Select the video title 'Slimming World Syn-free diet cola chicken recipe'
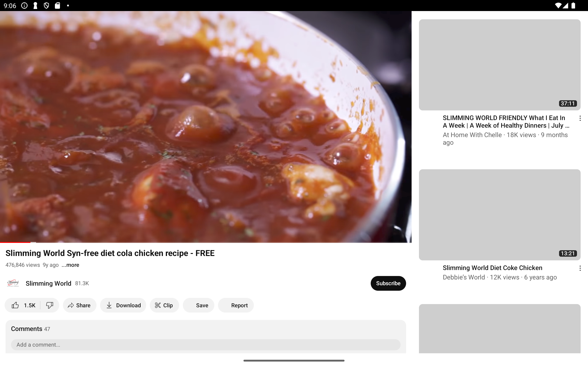588x368 pixels. click(110, 253)
